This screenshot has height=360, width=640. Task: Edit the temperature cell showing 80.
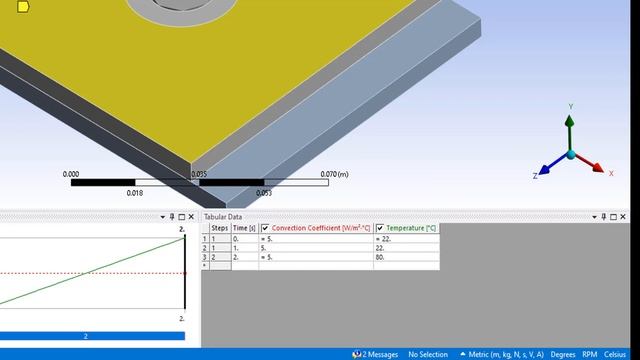[407, 257]
